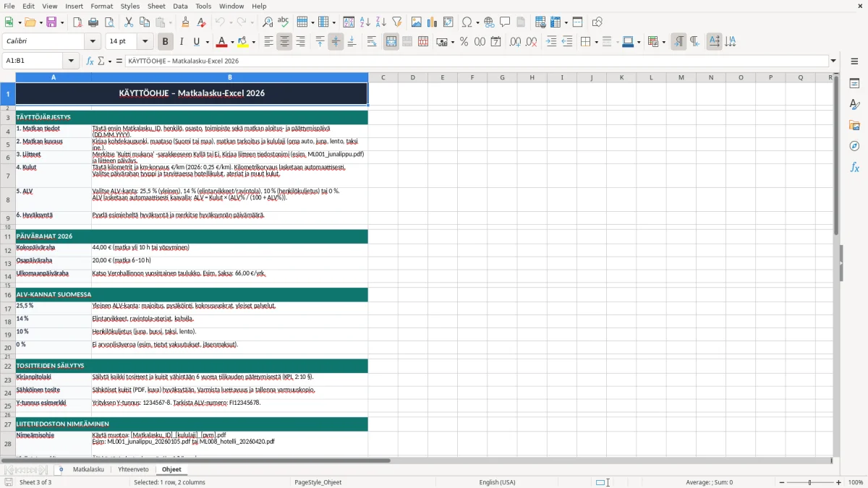Viewport: 868px width, 488px height.
Task: Sort ascending A to Z
Action: (x=365, y=22)
